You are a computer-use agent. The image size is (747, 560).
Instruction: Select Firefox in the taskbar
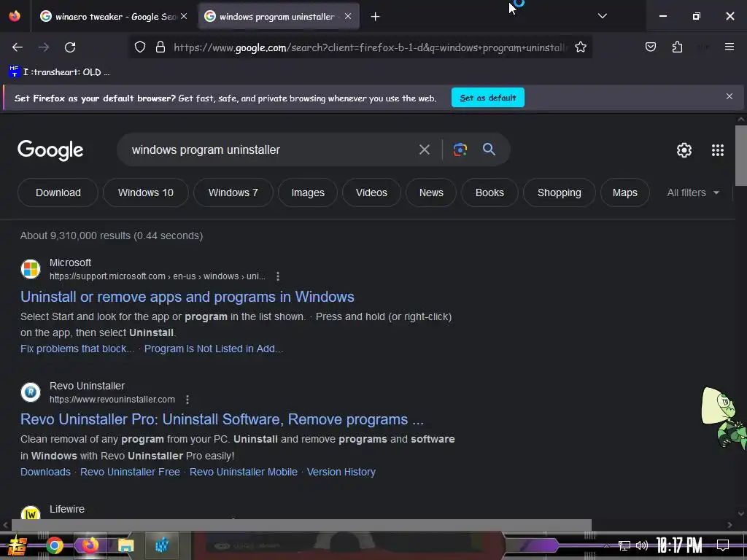pyautogui.click(x=90, y=545)
